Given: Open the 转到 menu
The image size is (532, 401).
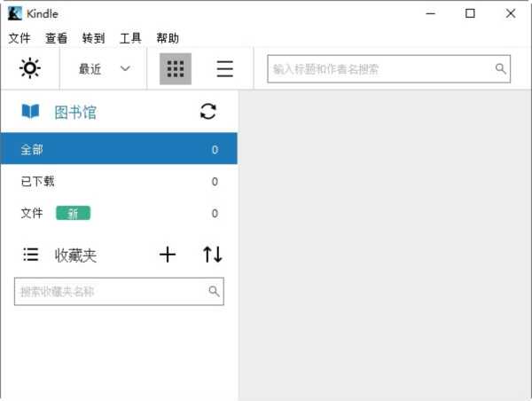Looking at the screenshot, I should (x=93, y=38).
